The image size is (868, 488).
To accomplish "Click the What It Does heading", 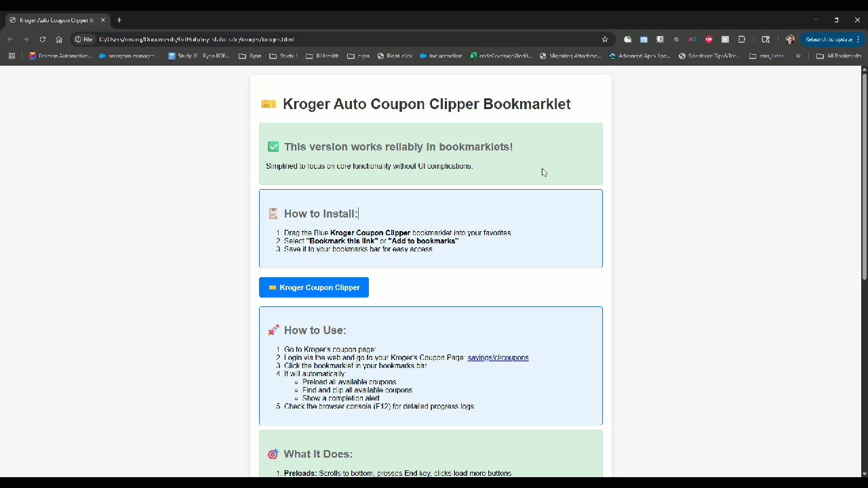I will [310, 454].
